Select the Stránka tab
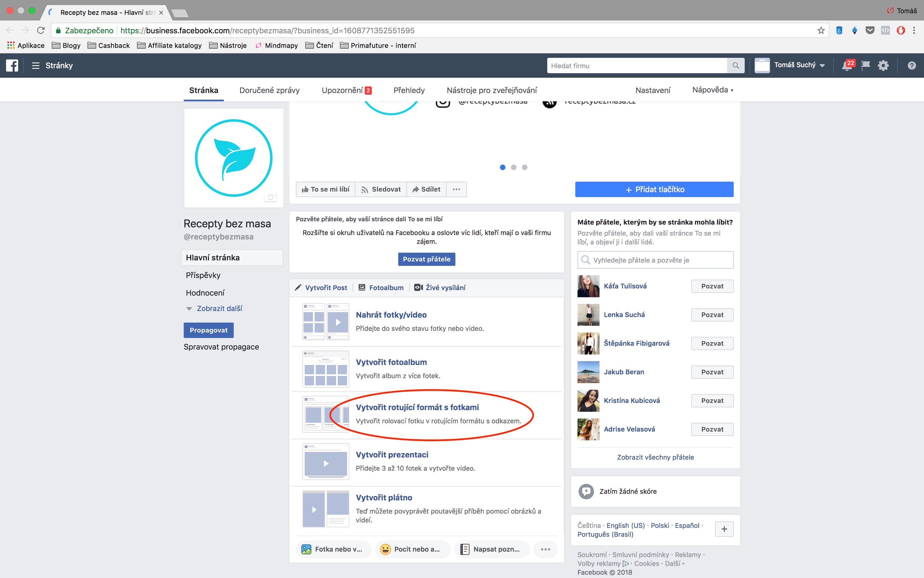The height and width of the screenshot is (578, 924). [204, 90]
